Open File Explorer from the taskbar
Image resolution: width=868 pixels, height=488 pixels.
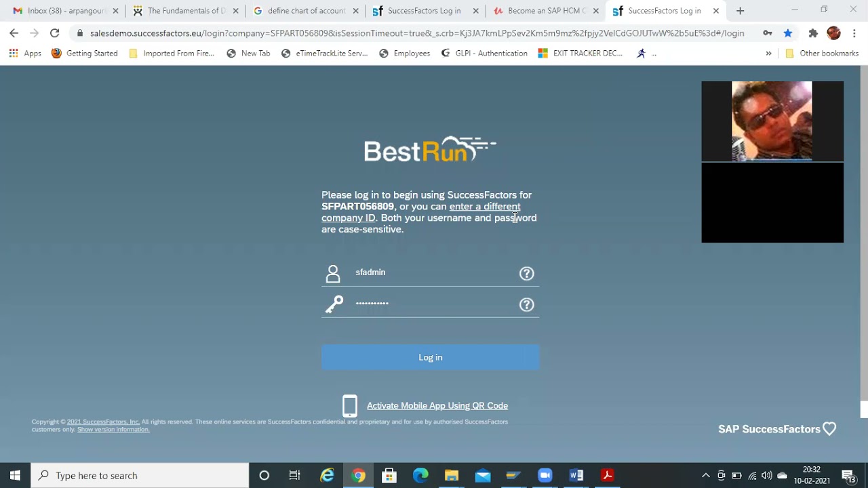(x=452, y=475)
